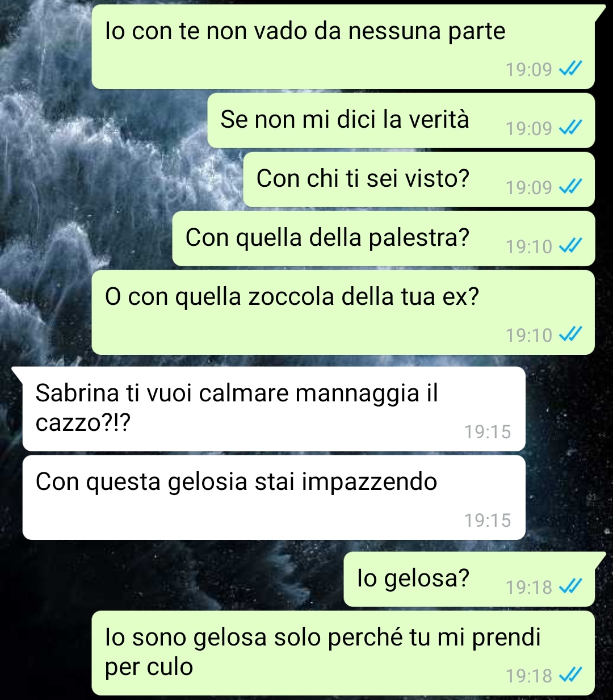This screenshot has width=613, height=700.
Task: Select received message 'Con questa gelosia stai impazzendo'
Action: tap(274, 497)
